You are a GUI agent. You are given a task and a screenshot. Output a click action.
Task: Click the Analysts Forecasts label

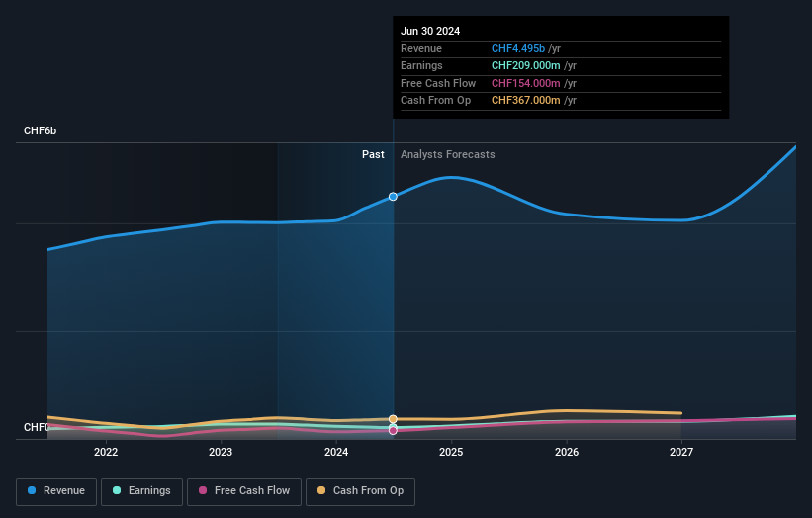(447, 155)
